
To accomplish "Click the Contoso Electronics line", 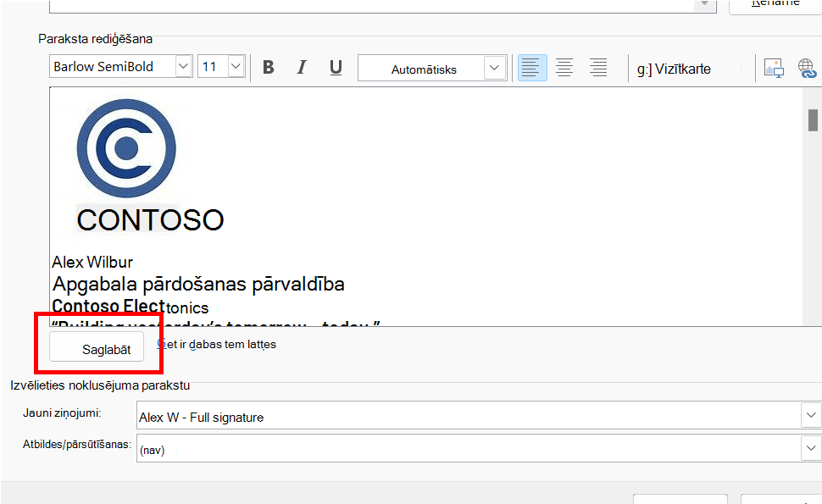I will pyautogui.click(x=130, y=307).
